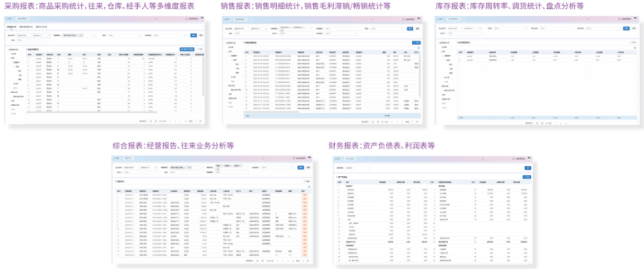This screenshot has height=269, width=644.
Task: Collapse the top tree node in purchase report sidebar
Action: [9, 49]
